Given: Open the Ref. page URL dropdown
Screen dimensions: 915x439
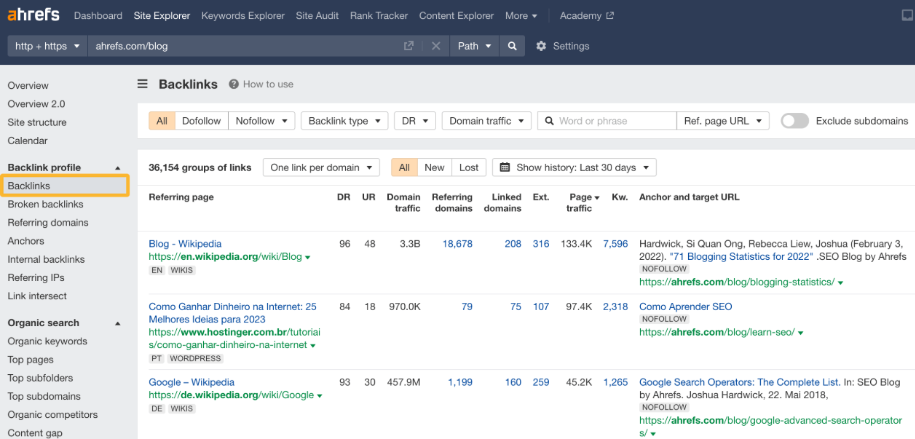Looking at the screenshot, I should click(722, 121).
